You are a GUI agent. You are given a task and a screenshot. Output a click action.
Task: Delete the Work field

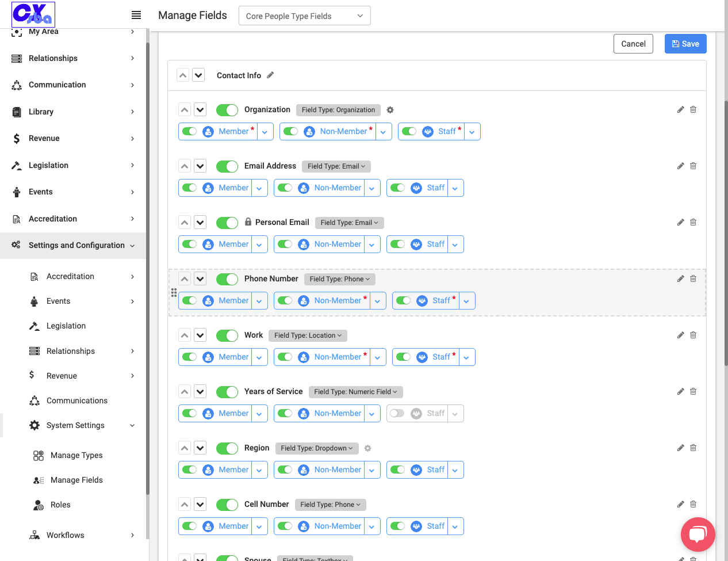click(x=693, y=335)
